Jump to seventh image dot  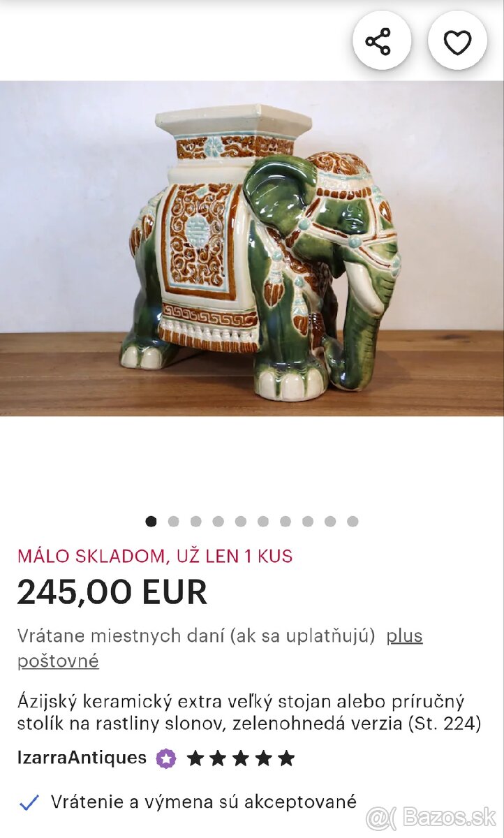pos(286,521)
